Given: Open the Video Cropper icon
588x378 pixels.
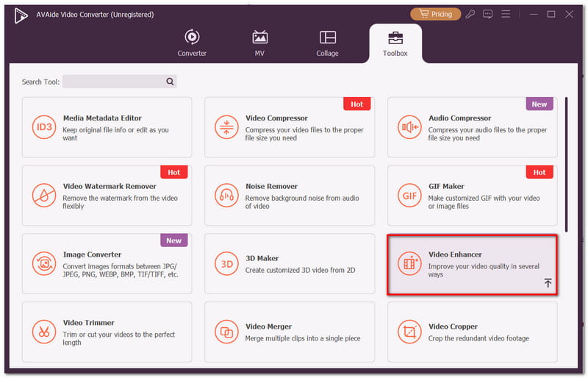Looking at the screenshot, I should tap(409, 332).
